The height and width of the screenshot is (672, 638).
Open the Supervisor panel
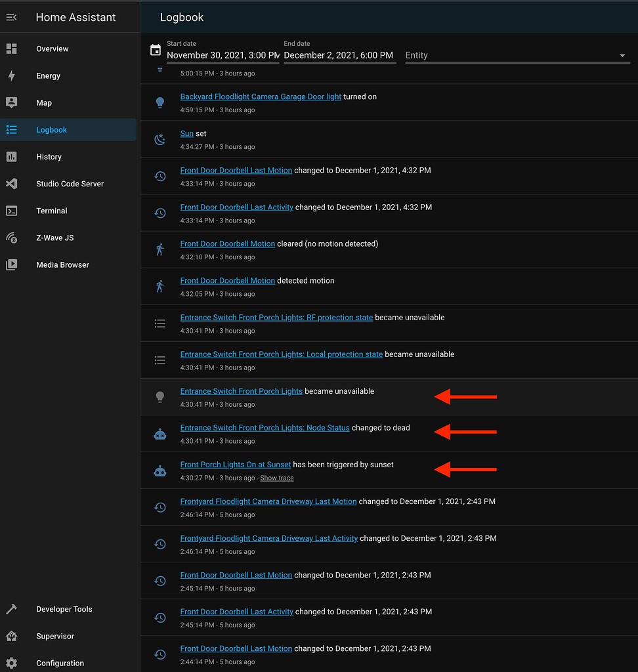(x=11, y=636)
